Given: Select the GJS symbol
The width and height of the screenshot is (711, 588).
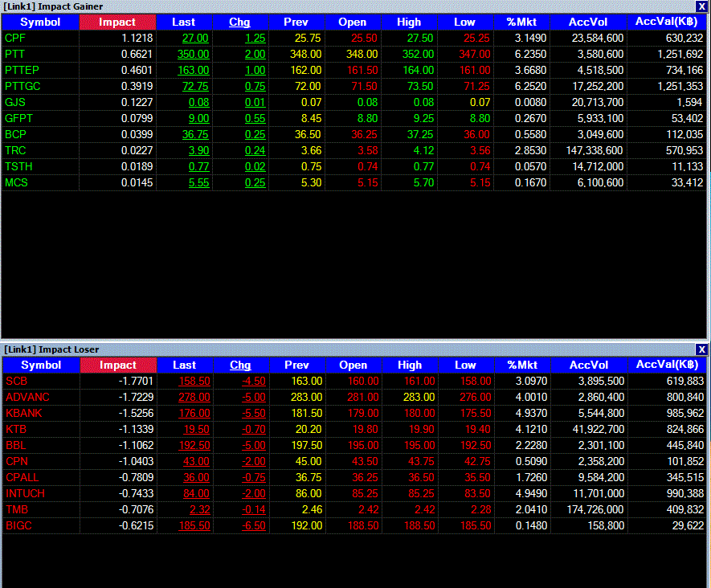Looking at the screenshot, I should [15, 103].
